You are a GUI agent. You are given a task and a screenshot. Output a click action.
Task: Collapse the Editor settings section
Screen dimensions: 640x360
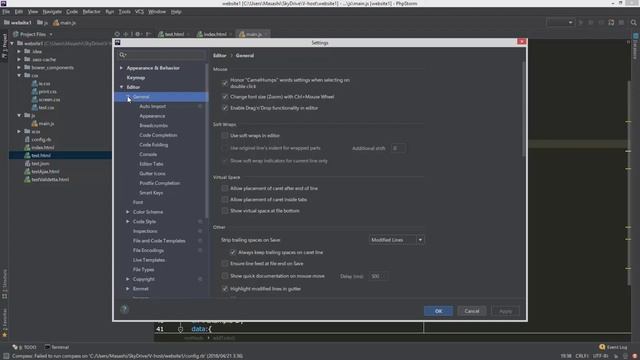[121, 87]
